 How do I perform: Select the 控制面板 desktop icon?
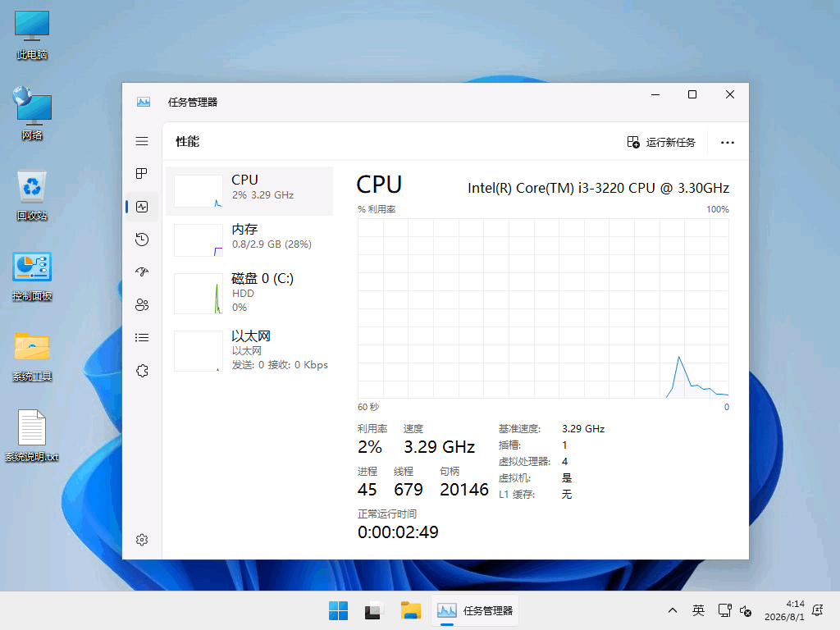point(32,276)
